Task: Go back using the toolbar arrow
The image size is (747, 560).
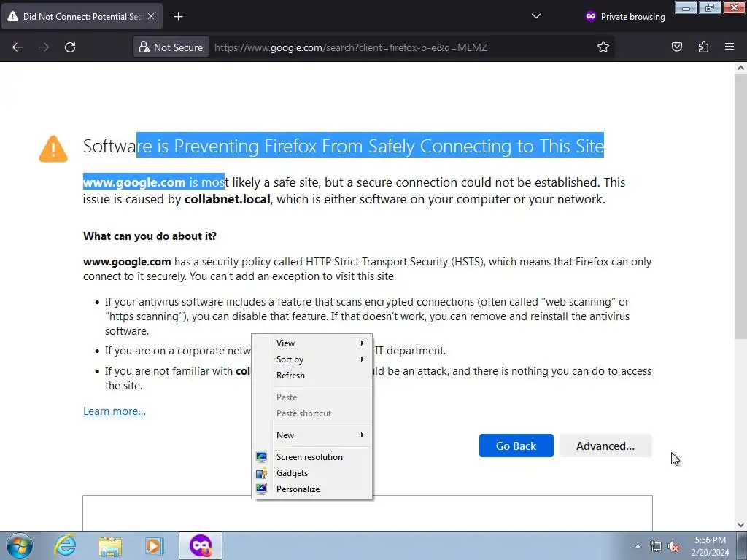Action: point(18,47)
